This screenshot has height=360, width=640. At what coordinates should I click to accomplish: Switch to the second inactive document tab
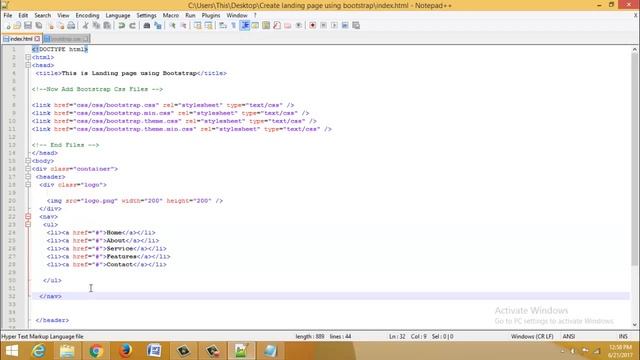[66, 39]
